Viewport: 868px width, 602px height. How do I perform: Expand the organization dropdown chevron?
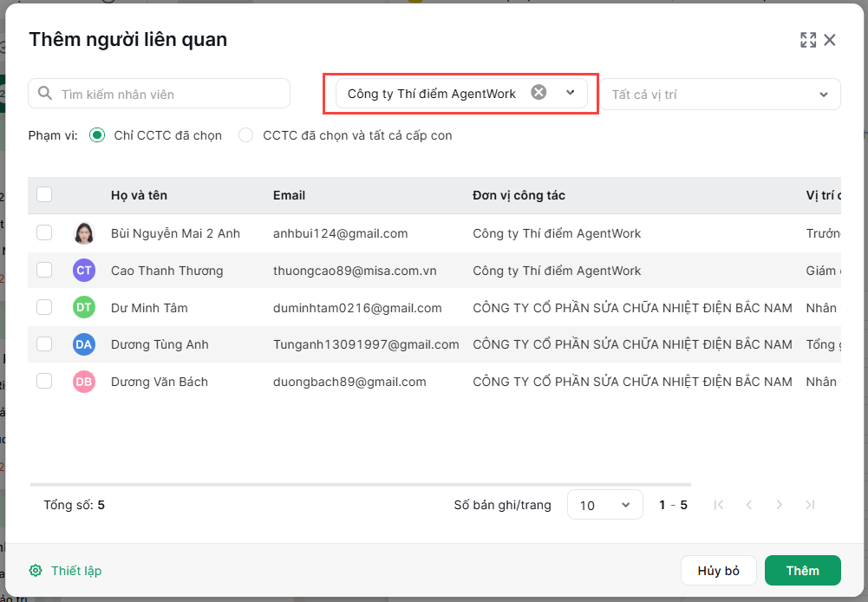(x=571, y=93)
